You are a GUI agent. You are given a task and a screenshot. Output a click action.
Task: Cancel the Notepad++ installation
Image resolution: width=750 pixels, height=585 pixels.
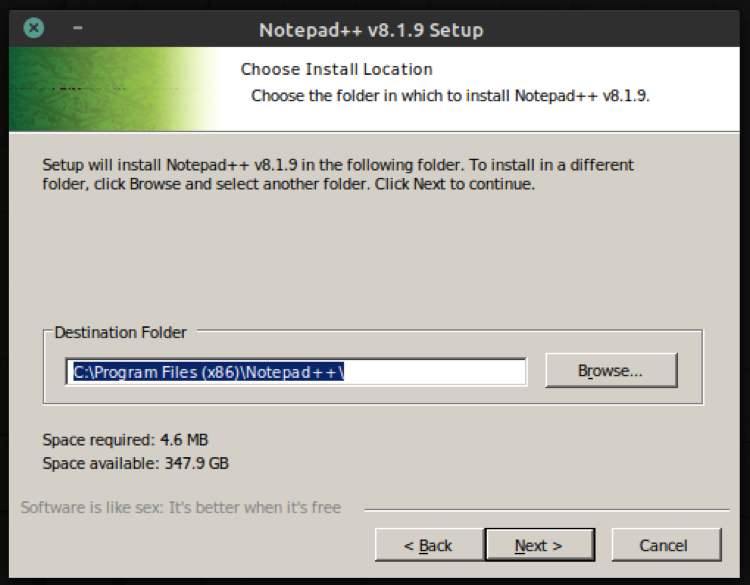pyautogui.click(x=665, y=545)
